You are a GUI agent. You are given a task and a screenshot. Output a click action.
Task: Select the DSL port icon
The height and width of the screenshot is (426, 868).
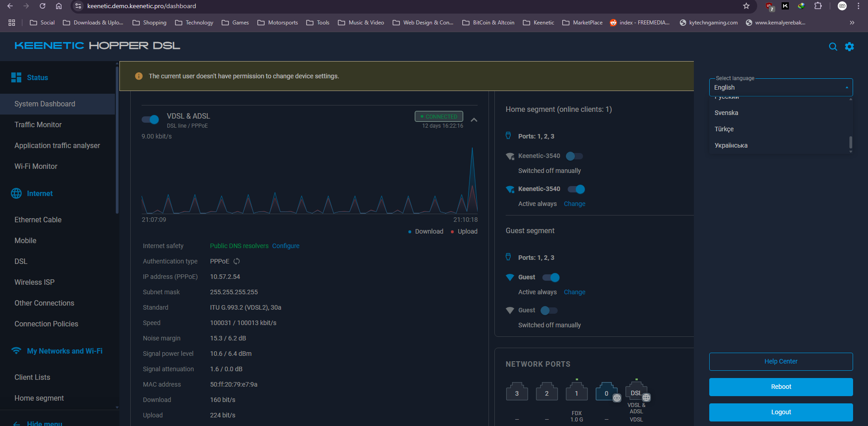pos(636,392)
